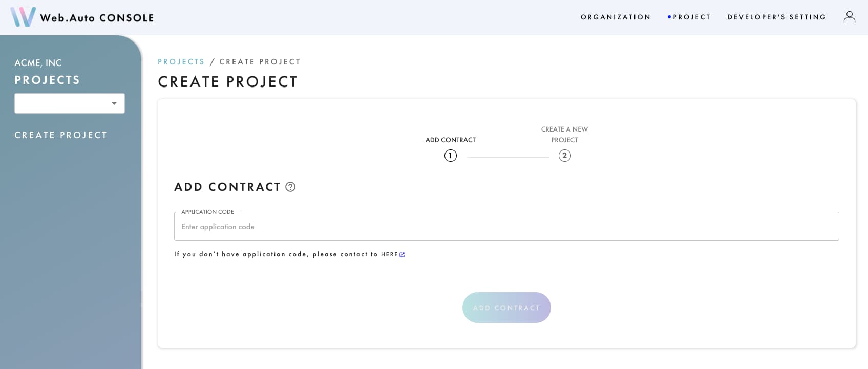Open the user account profile icon
This screenshot has height=369, width=868.
(849, 17)
